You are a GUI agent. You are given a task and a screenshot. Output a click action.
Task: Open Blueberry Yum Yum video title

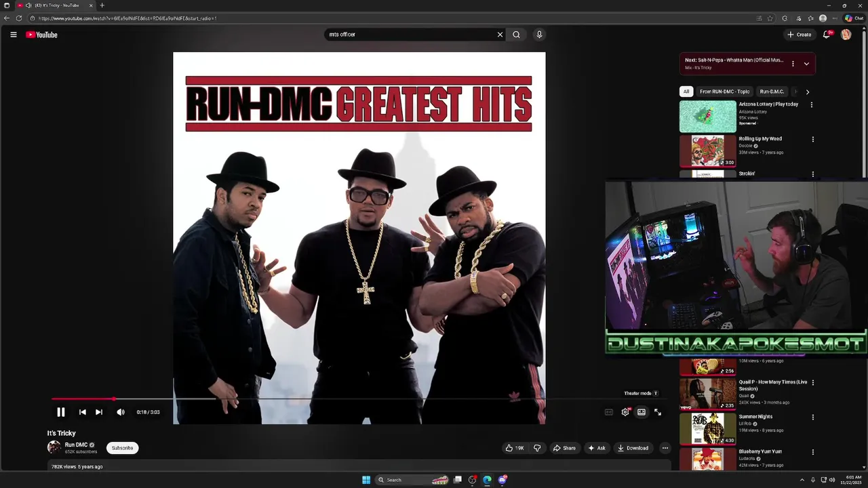760,451
